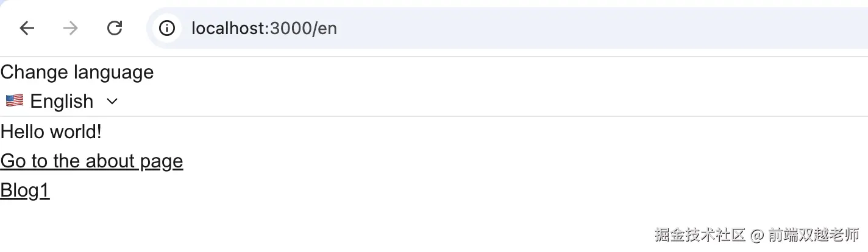
Task: Focus the localhost:3000/en address bar
Action: pos(427,28)
